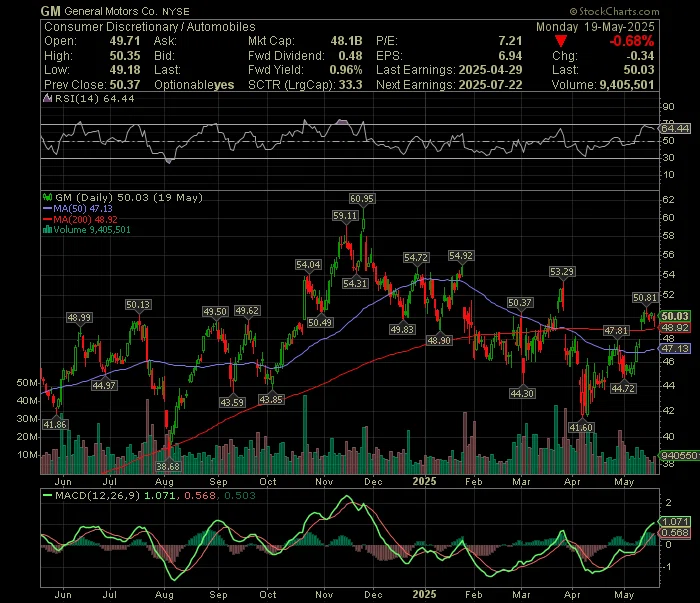Click the Volume legend bar icon
Viewport: 700px width, 603px height.
pos(47,230)
